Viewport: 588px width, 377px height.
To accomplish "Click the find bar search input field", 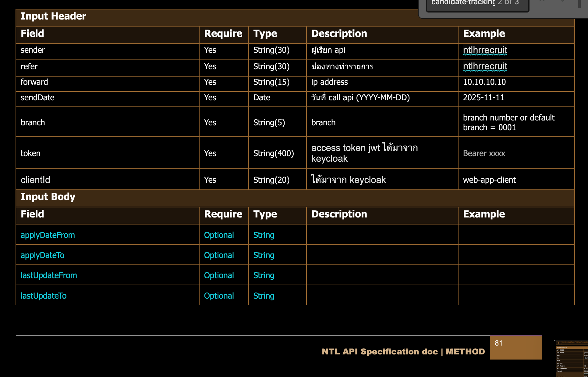I will click(x=477, y=4).
